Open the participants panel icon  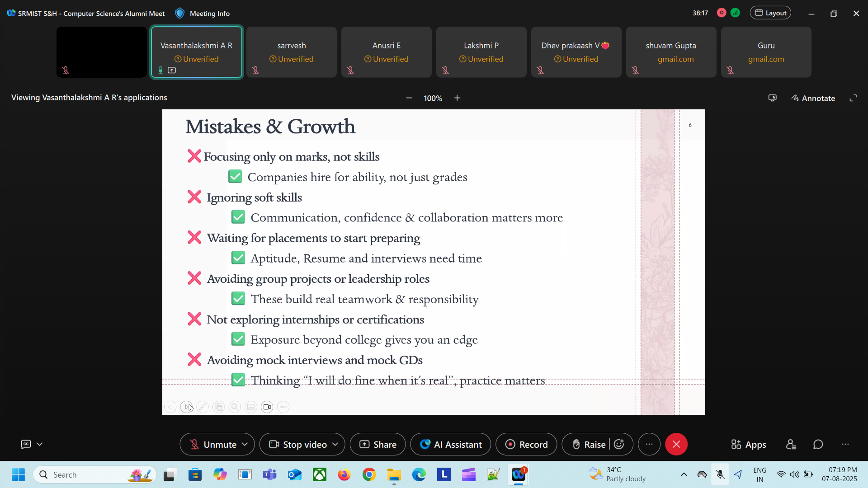[791, 445]
